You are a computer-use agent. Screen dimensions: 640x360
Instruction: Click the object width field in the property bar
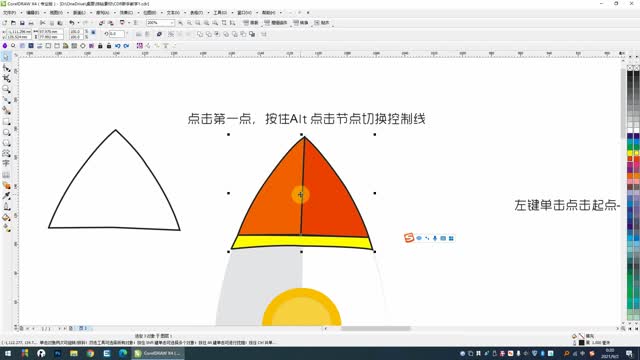51,31
